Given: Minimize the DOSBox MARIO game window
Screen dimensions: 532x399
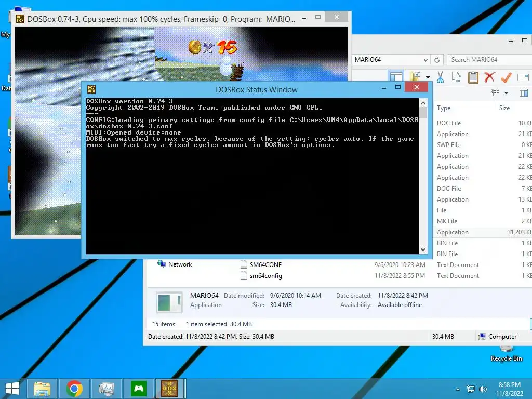Looking at the screenshot, I should coord(304,18).
